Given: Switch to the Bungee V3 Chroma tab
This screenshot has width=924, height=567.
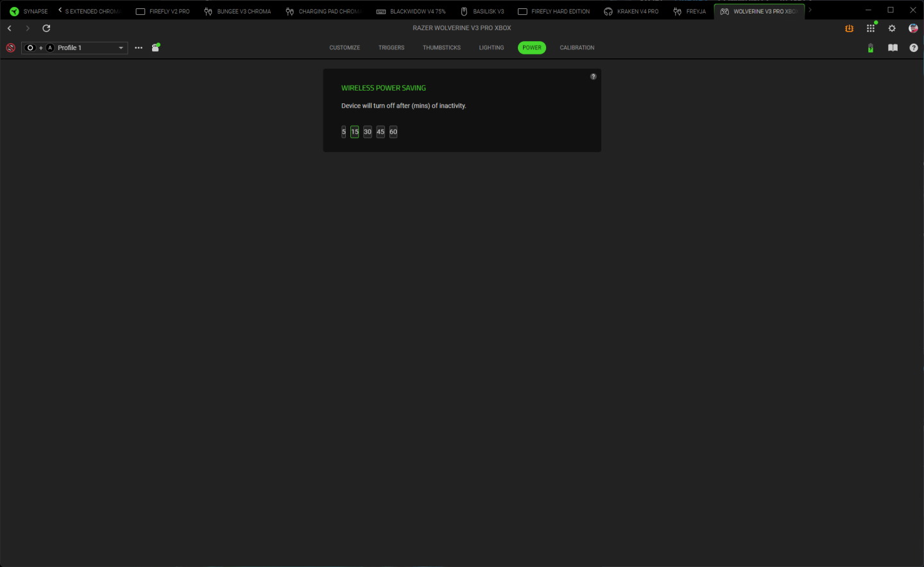Looking at the screenshot, I should click(x=237, y=11).
